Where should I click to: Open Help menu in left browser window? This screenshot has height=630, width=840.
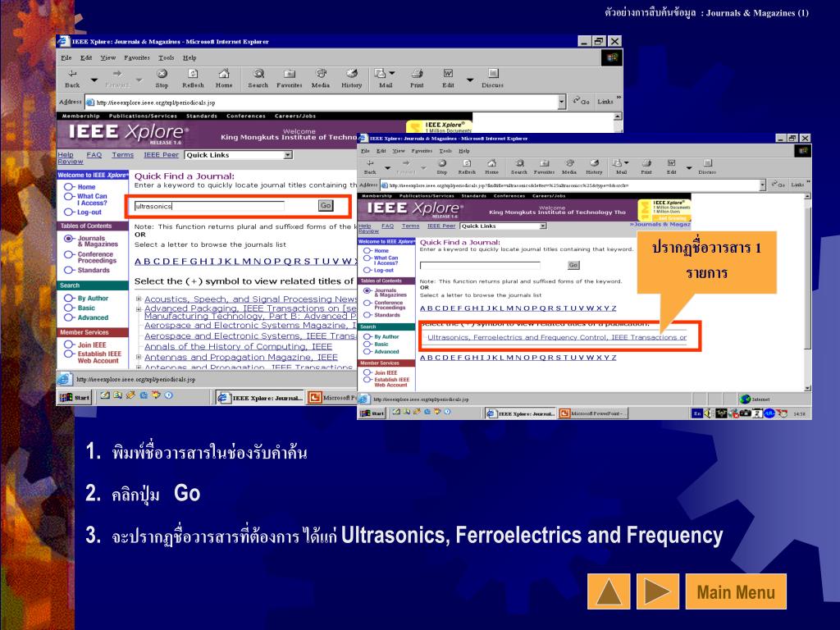tap(189, 58)
